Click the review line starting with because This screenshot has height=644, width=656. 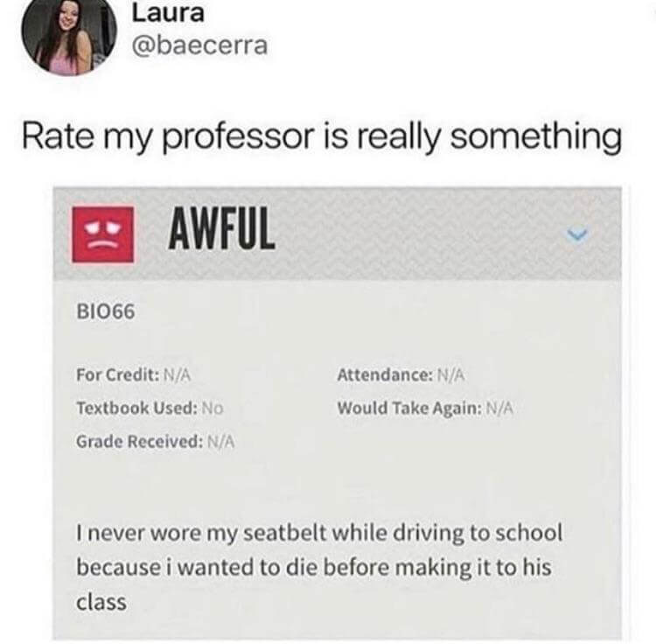[314, 568]
